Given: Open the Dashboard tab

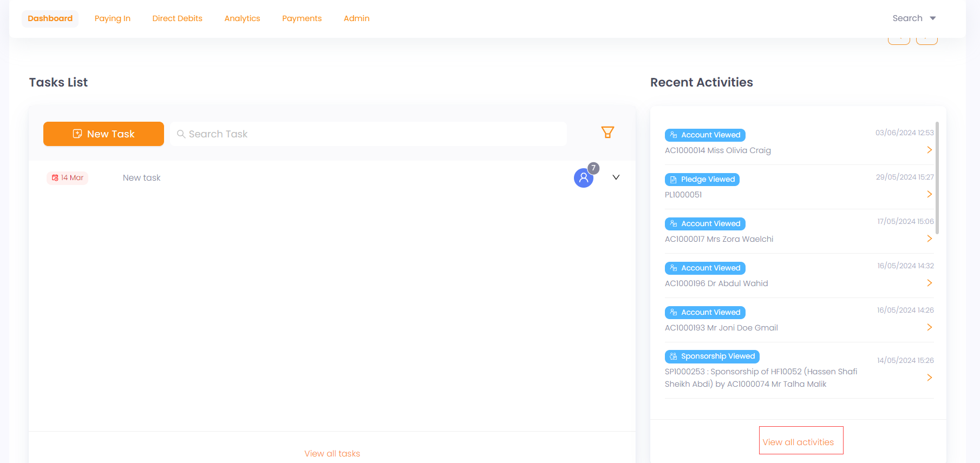Looking at the screenshot, I should pyautogui.click(x=50, y=18).
